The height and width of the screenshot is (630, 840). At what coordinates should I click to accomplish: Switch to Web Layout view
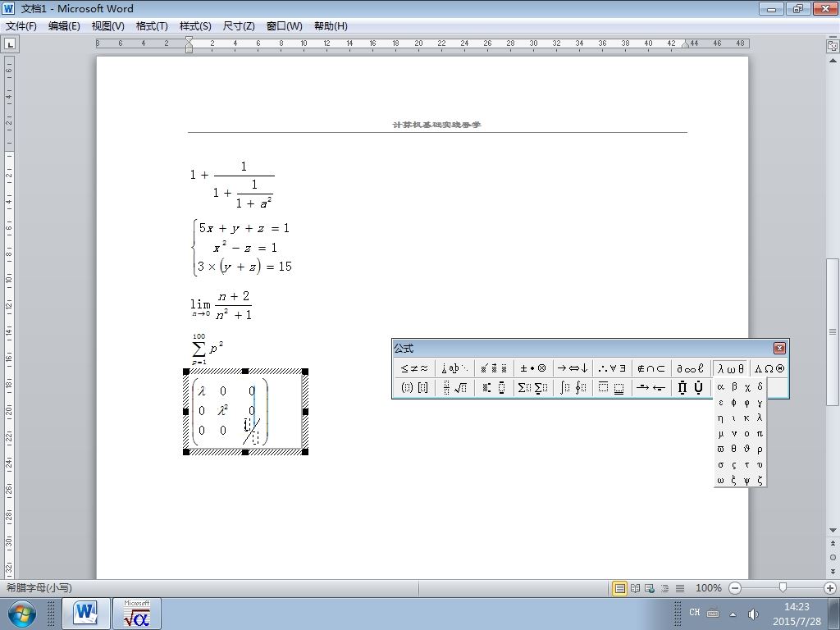650,588
